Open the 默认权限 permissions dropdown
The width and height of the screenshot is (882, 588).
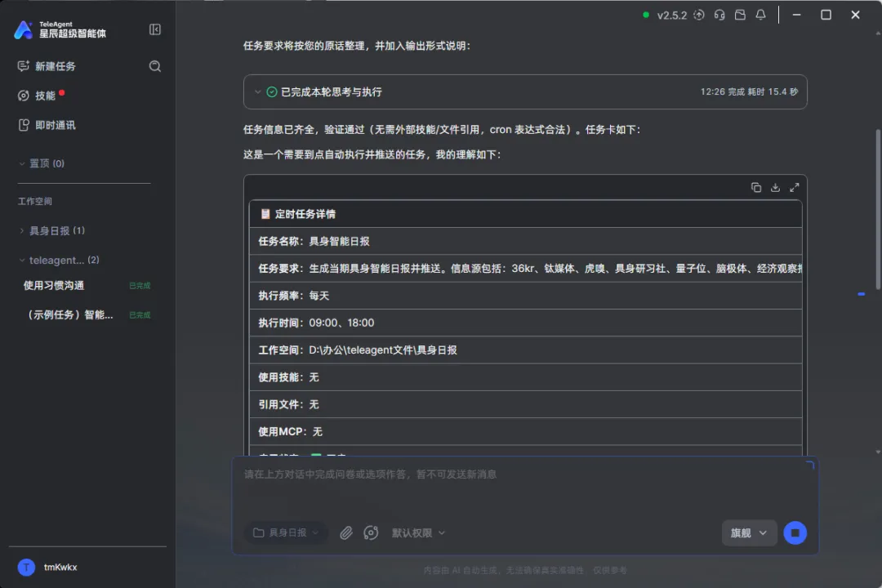pyautogui.click(x=418, y=532)
